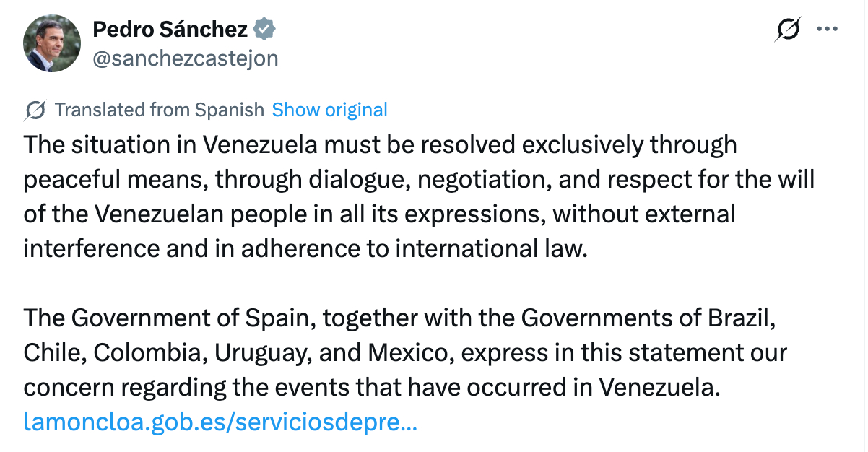Click the Translated from Spanish label
868x452 pixels.
pos(160,110)
